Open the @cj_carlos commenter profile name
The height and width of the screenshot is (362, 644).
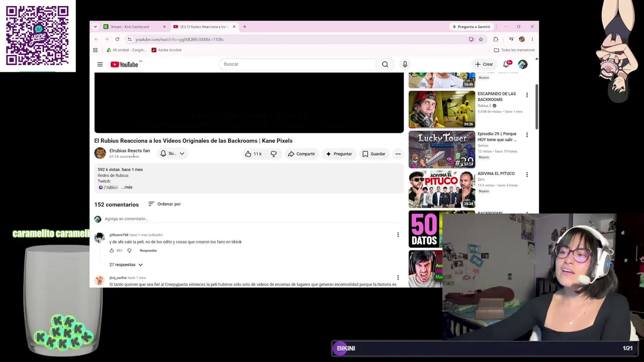point(118,278)
